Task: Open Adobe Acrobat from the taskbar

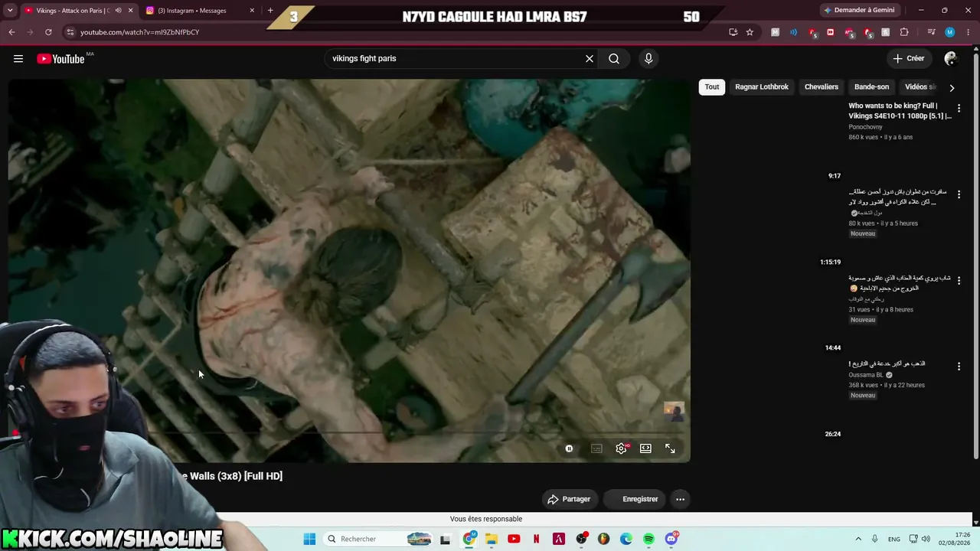Action: coord(559,539)
